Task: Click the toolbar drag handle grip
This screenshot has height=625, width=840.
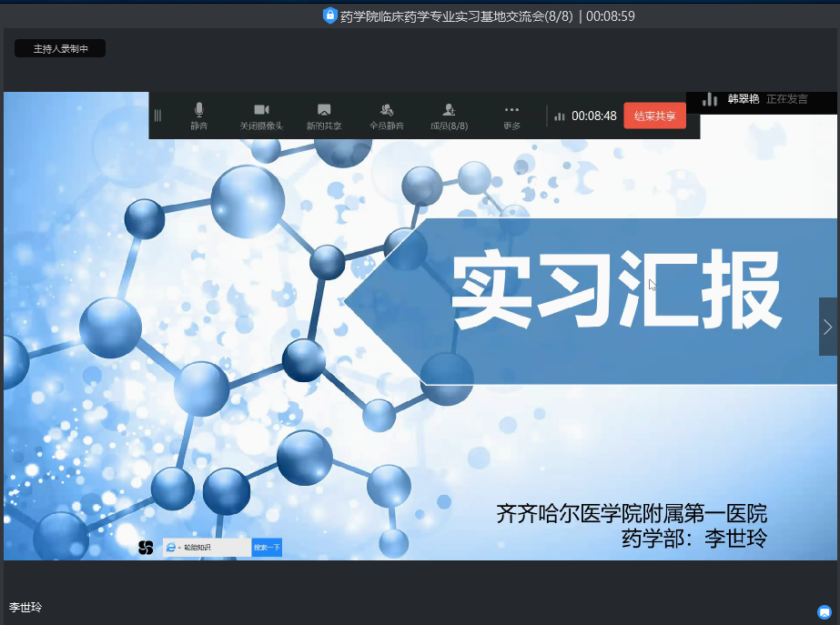Action: pos(157,116)
